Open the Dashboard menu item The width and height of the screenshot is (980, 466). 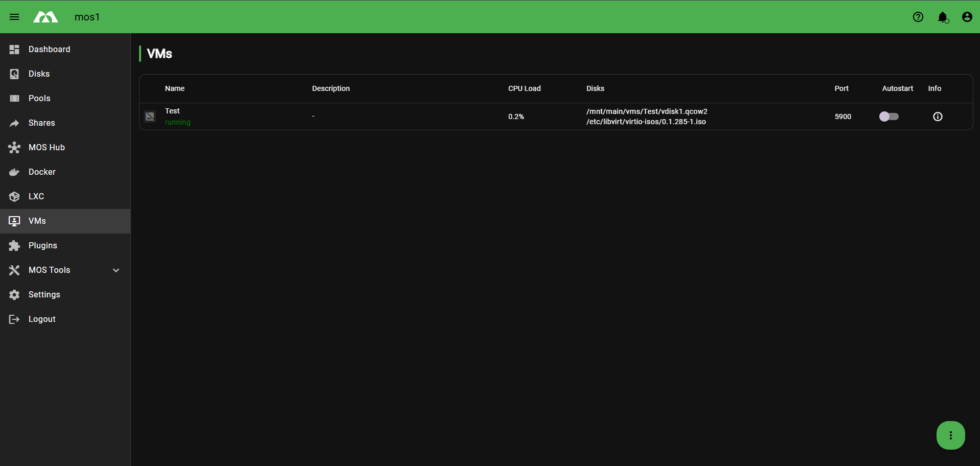49,49
